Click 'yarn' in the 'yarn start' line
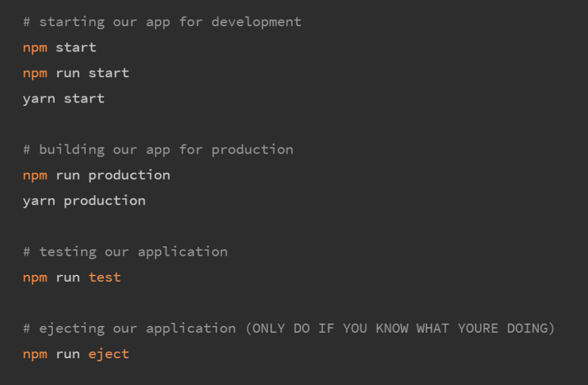This screenshot has height=385, width=588. [x=39, y=99]
